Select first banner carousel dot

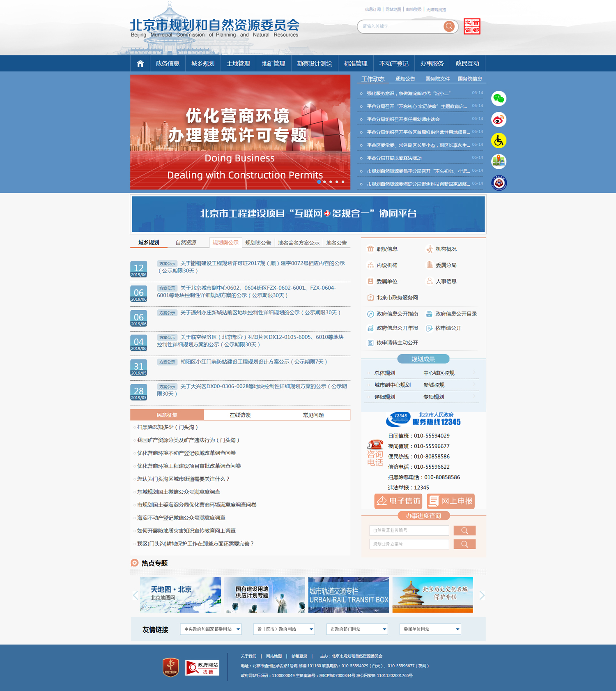[x=319, y=182]
